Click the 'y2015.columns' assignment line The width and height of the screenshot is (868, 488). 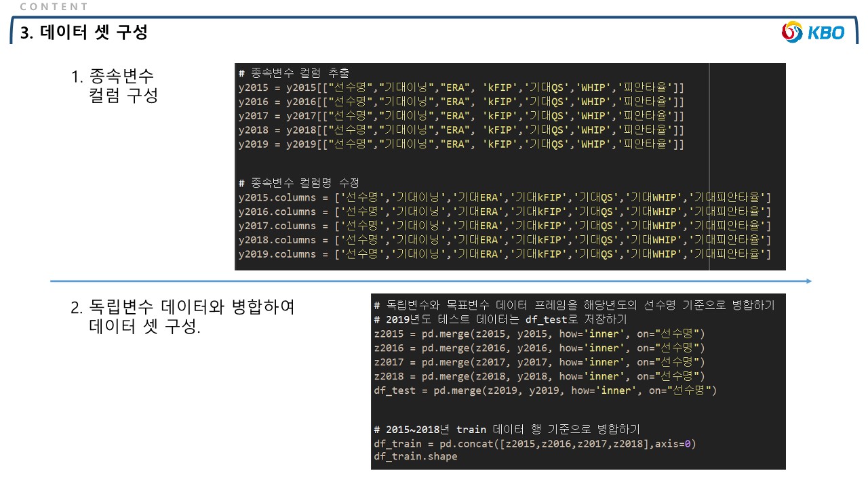(505, 197)
